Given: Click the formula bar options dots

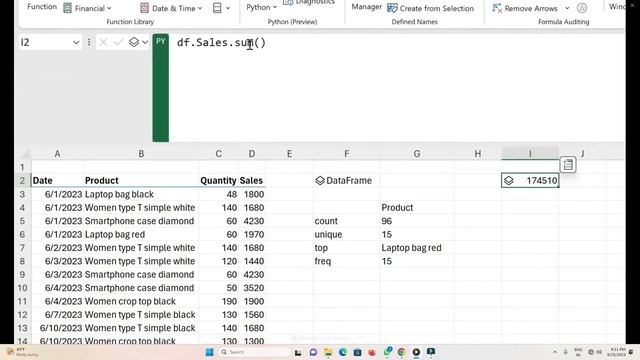Looking at the screenshot, I should click(89, 42).
